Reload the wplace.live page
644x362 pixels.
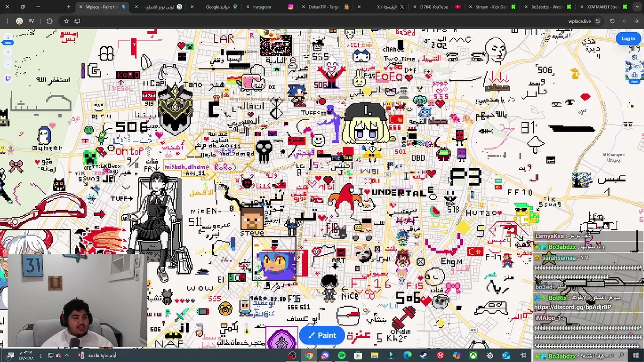coord(612,21)
